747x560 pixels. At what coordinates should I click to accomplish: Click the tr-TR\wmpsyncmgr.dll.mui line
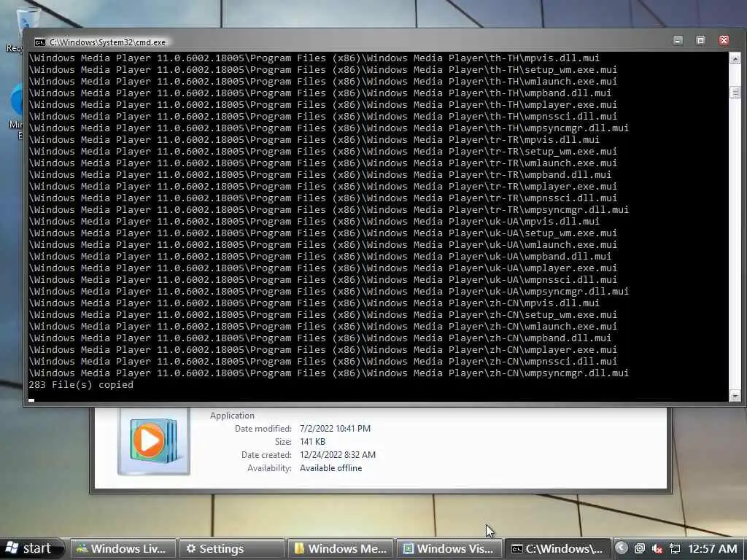(x=329, y=209)
